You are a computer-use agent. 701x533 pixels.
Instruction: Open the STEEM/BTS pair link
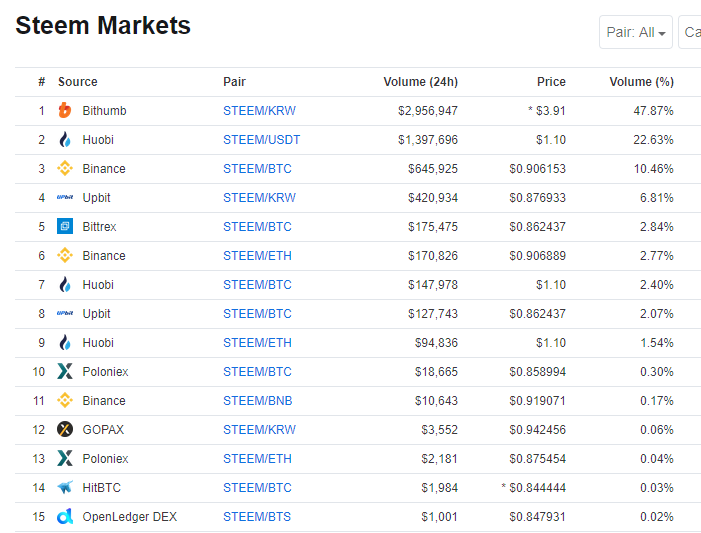click(257, 517)
